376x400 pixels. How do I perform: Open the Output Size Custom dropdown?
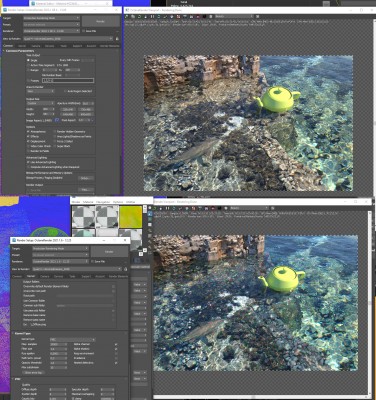(40, 103)
